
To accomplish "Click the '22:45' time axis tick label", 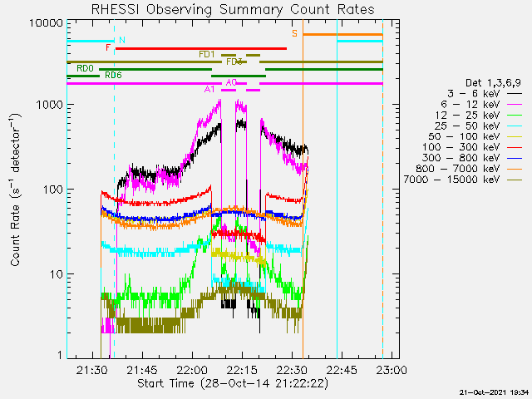I will [x=342, y=369].
